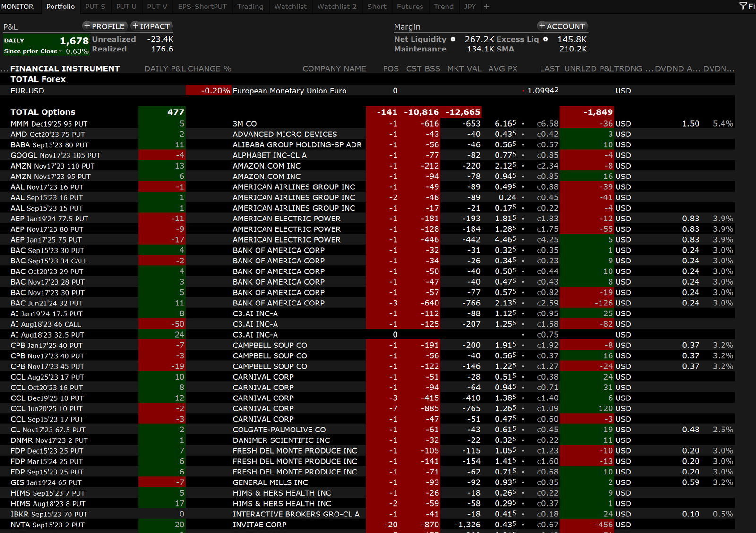The width and height of the screenshot is (756, 533).
Task: Select the EPS-ShortPUT tab
Action: [x=202, y=7]
